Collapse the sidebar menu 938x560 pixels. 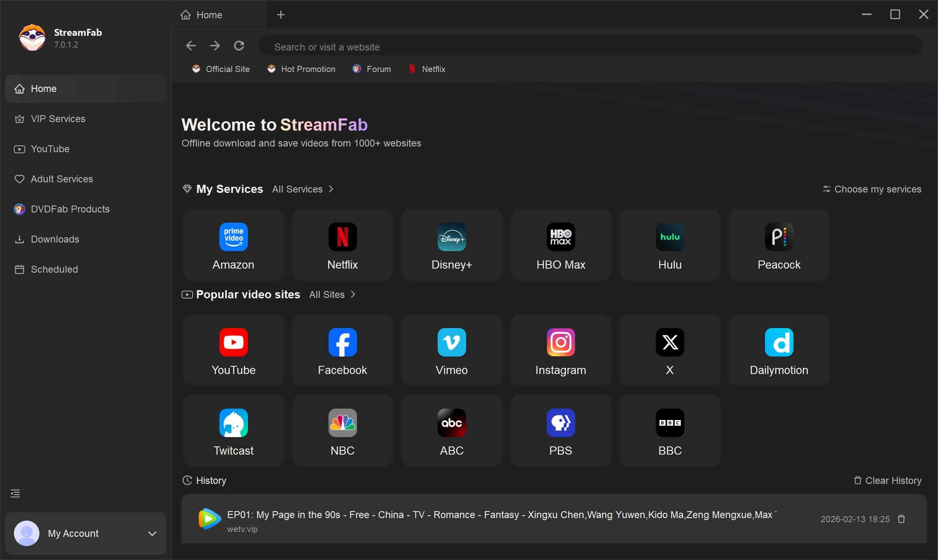(x=15, y=494)
